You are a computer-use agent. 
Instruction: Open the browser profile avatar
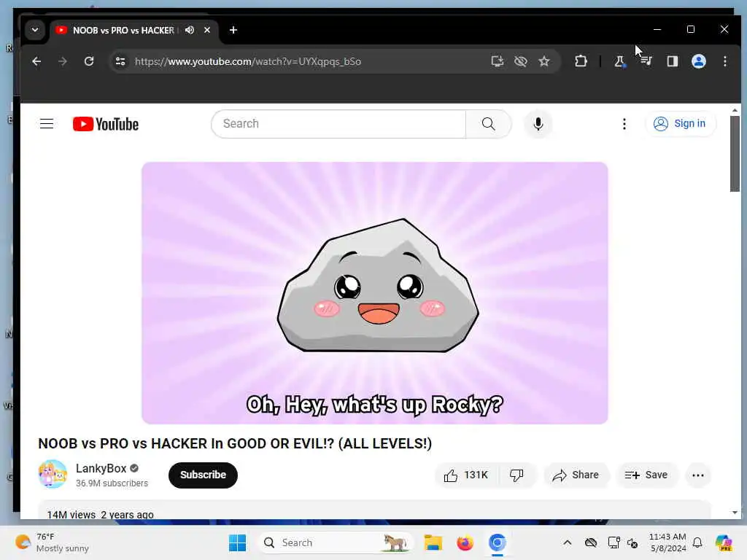(x=699, y=61)
